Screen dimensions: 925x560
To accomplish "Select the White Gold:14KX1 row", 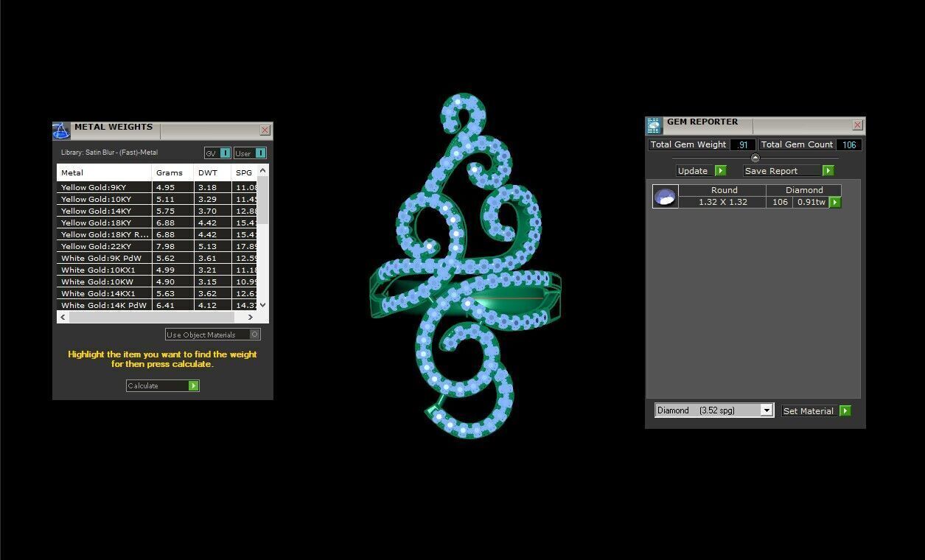I will tap(157, 293).
